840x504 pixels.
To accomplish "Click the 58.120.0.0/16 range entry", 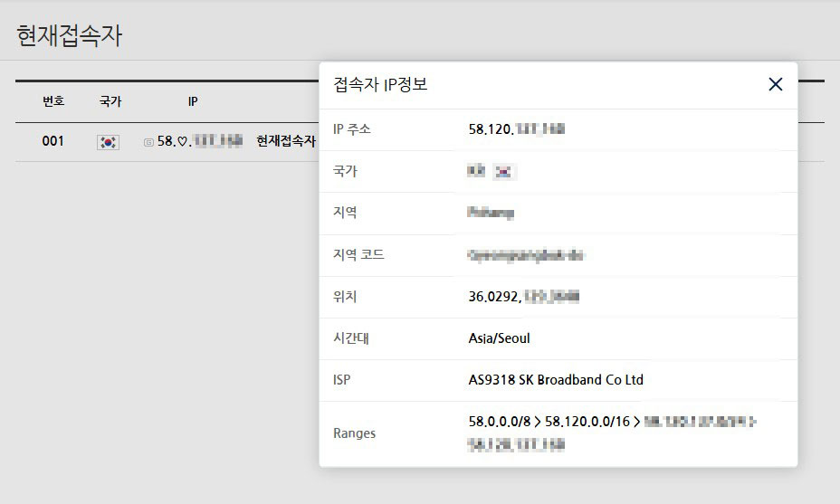I will click(x=587, y=422).
